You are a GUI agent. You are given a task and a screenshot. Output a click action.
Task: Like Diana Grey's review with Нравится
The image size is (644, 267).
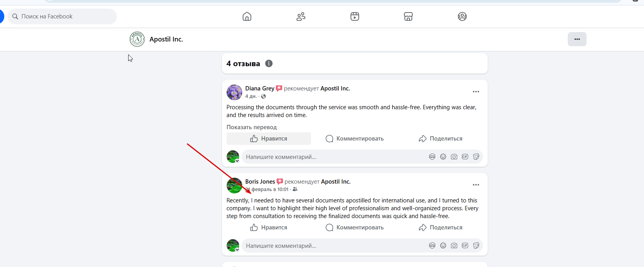[269, 139]
